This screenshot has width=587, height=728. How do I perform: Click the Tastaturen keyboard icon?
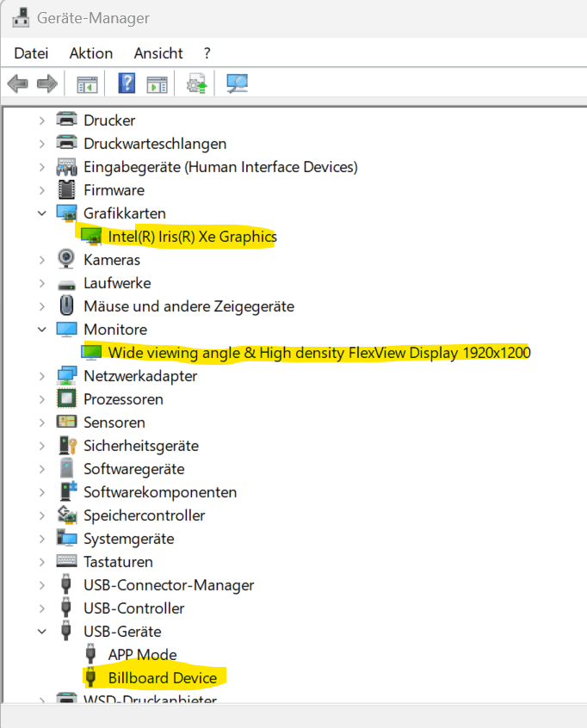pyautogui.click(x=66, y=561)
